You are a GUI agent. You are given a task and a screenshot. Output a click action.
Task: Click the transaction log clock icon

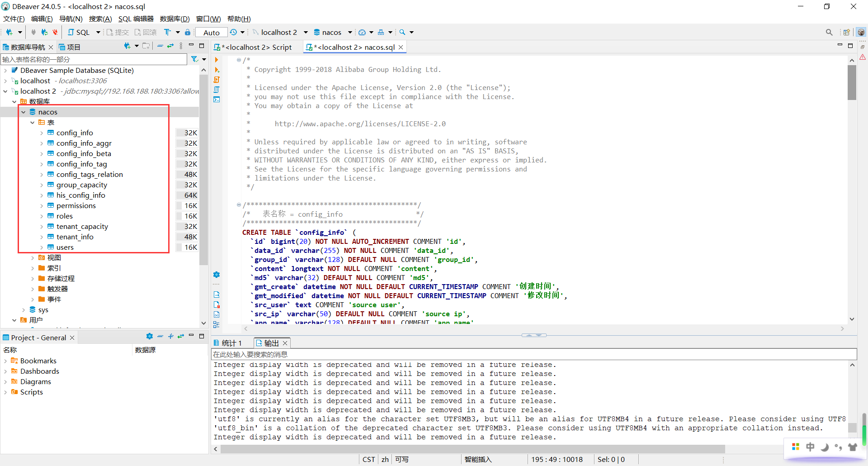pos(233,32)
